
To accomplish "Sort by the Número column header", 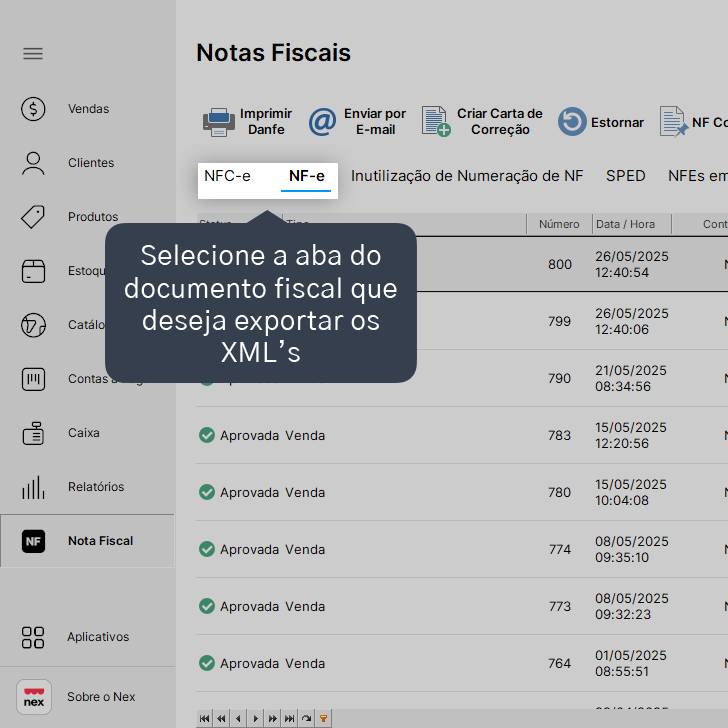I will [559, 224].
